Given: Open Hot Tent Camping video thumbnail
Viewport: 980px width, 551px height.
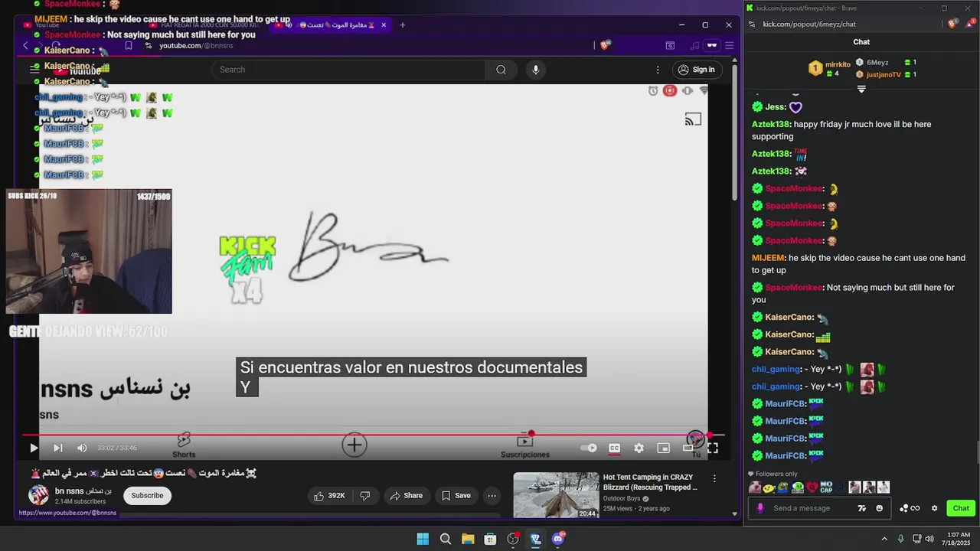Looking at the screenshot, I should coord(556,494).
